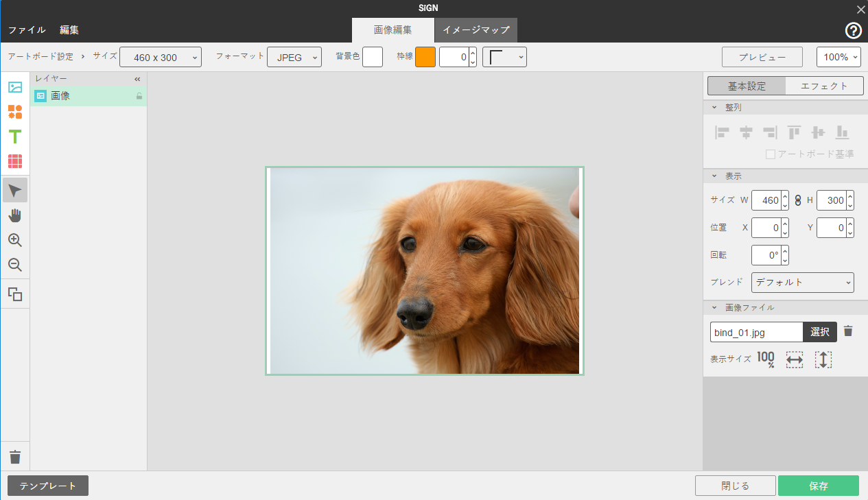
Task: Toggle lock on 画像 layer
Action: (x=139, y=96)
